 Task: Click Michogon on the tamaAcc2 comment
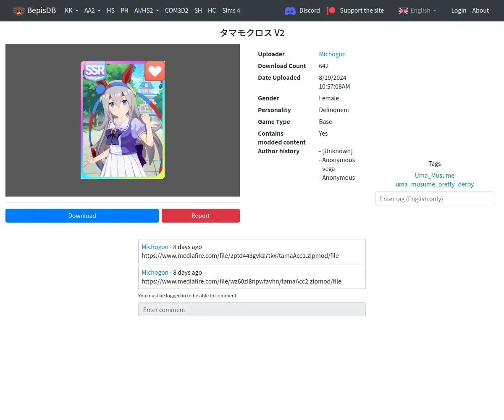point(155,272)
